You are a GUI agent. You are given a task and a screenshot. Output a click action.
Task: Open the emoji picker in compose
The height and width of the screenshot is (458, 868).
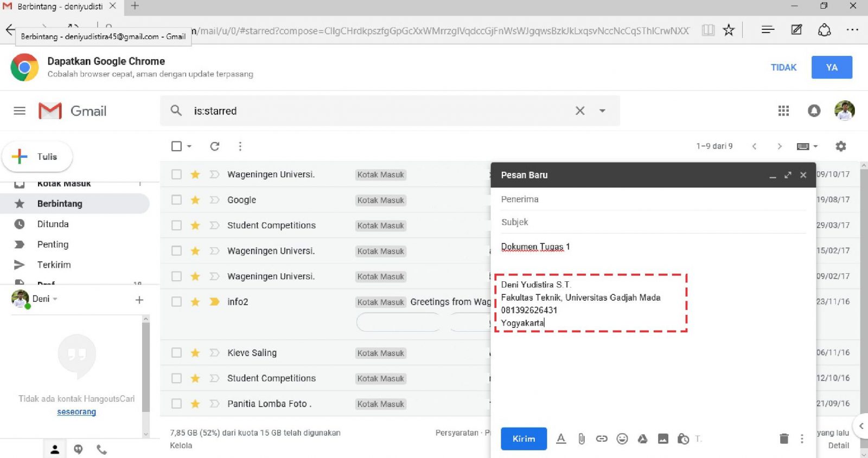[x=622, y=439]
